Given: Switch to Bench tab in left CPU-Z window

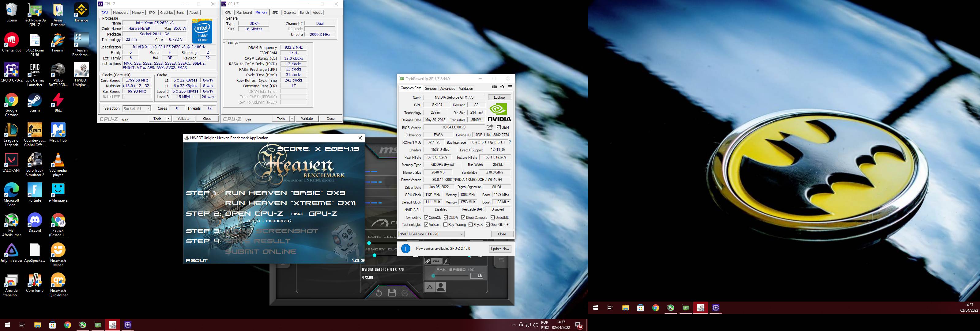Looking at the screenshot, I should [x=181, y=13].
